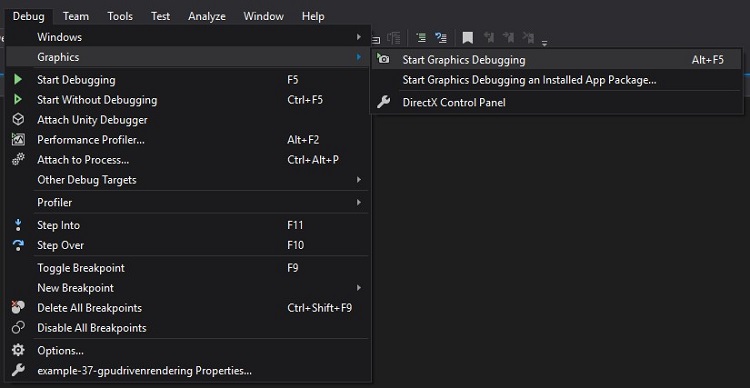Expand the New Breakpoint submenu arrow

[358, 288]
